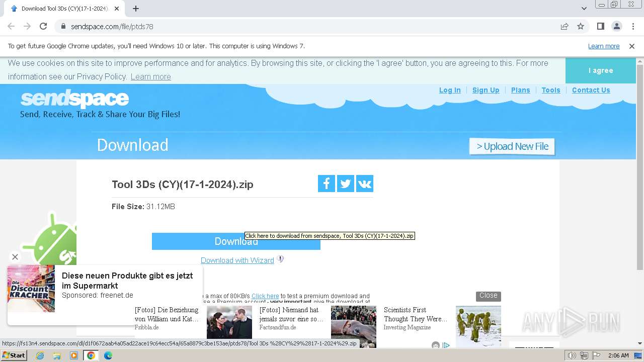Choose Download with Wizard link
The image size is (644, 362).
(237, 260)
